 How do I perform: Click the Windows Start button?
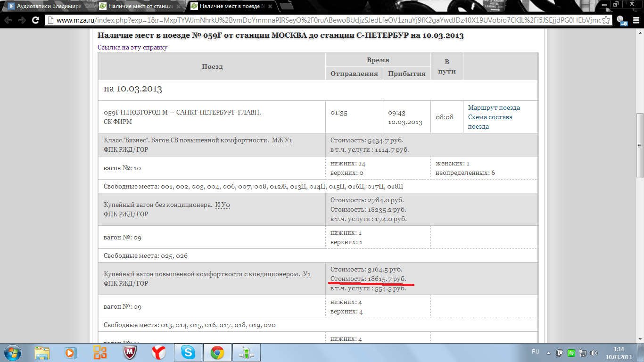(x=12, y=352)
